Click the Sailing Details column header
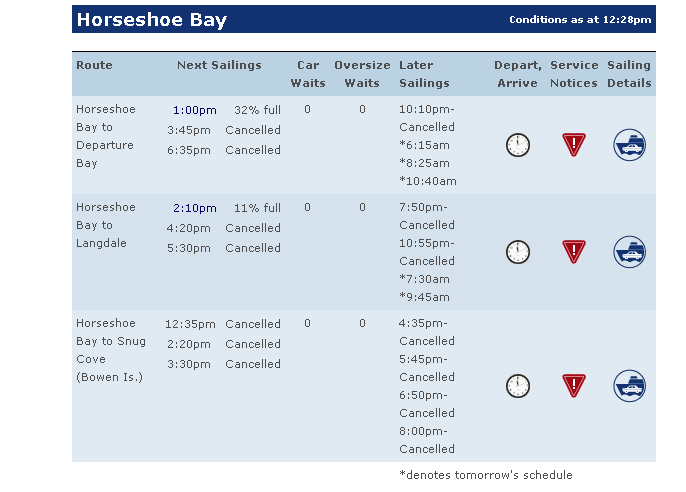The height and width of the screenshot is (492, 686). click(x=629, y=74)
